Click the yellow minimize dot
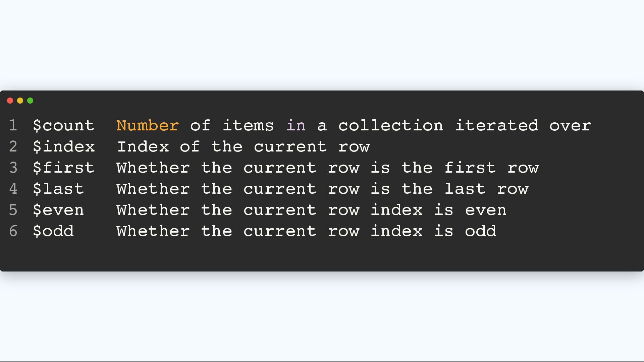This screenshot has width=644, height=362. 20,101
